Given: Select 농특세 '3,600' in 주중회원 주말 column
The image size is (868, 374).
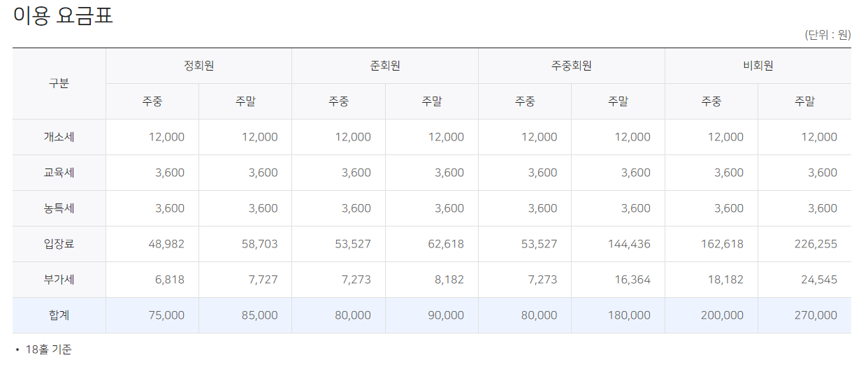Looking at the screenshot, I should (636, 208).
